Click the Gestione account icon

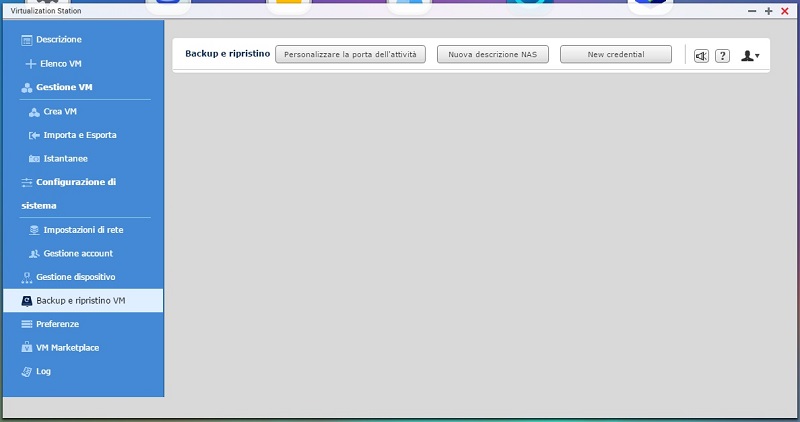pos(34,254)
